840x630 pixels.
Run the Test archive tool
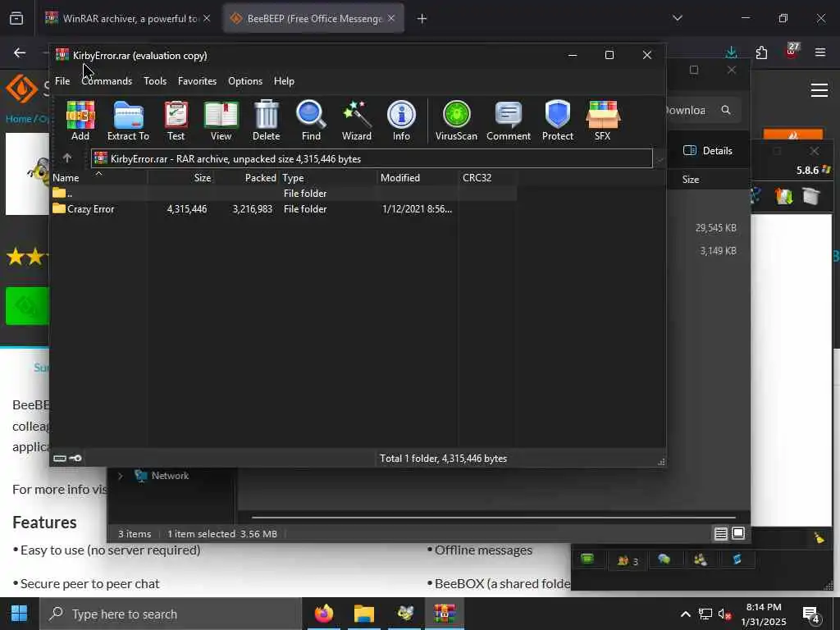tap(176, 121)
